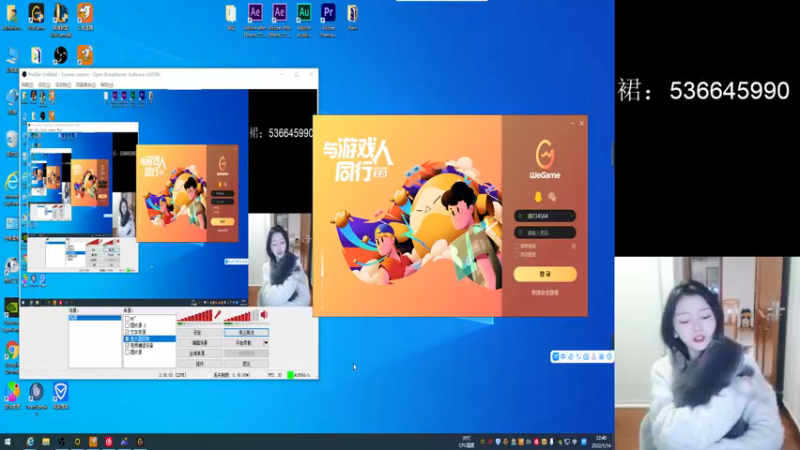Open the colorful pinwheel app desktop icon
This screenshot has height=450, width=800.
(x=12, y=396)
